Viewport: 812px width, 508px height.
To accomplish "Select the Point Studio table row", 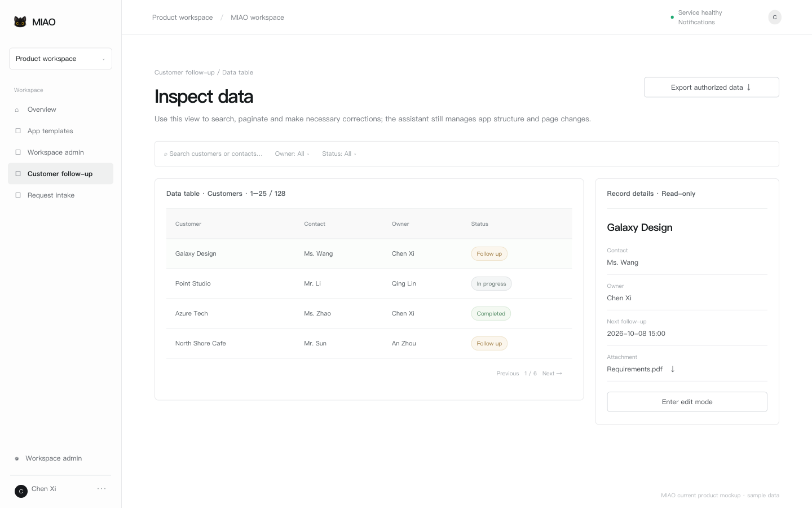I will 369,284.
